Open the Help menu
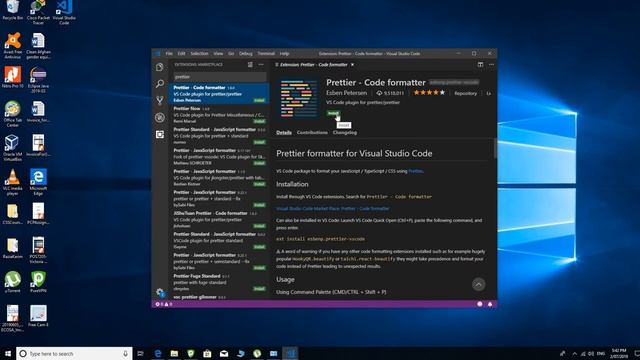This screenshot has height=360, width=640. tap(284, 53)
